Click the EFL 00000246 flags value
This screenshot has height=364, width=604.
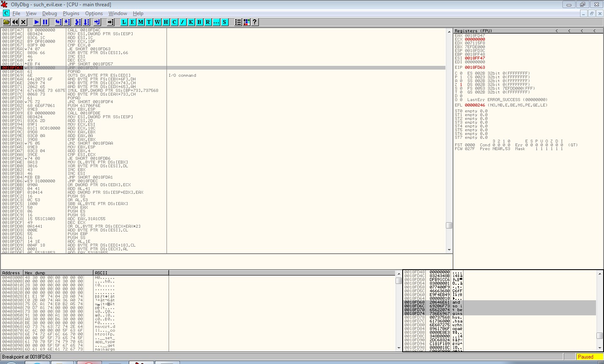pyautogui.click(x=475, y=105)
